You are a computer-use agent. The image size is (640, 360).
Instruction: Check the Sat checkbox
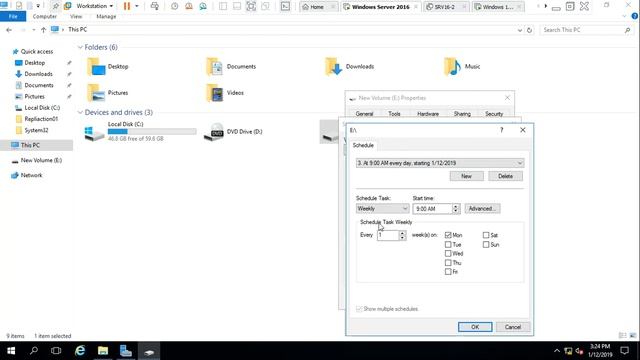click(486, 235)
